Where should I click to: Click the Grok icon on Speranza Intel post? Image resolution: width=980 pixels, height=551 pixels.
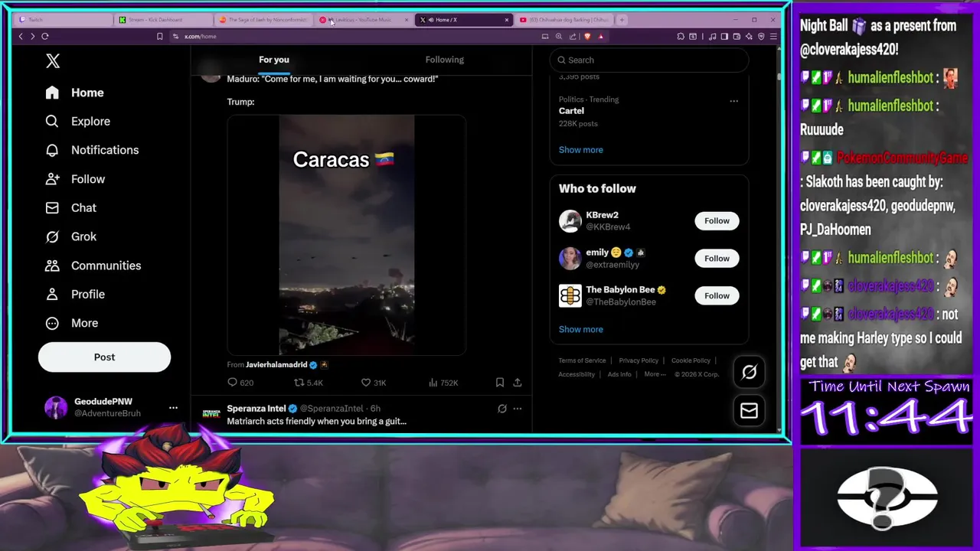(x=502, y=409)
